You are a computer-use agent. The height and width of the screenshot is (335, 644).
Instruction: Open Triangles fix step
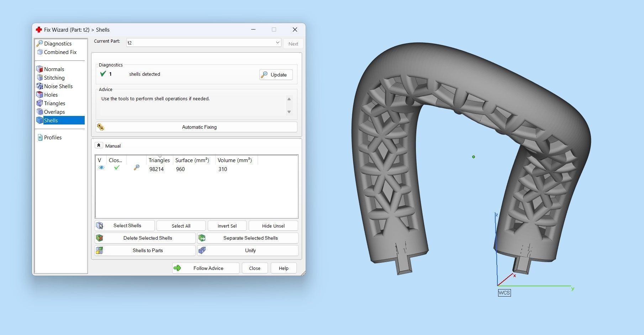(x=54, y=103)
